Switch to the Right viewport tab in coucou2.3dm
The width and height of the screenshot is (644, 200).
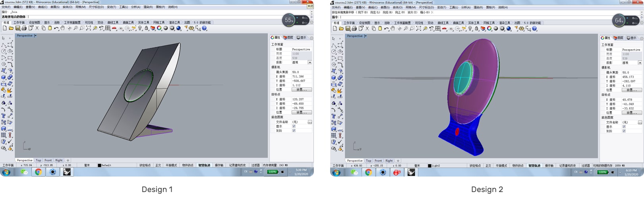coord(389,161)
